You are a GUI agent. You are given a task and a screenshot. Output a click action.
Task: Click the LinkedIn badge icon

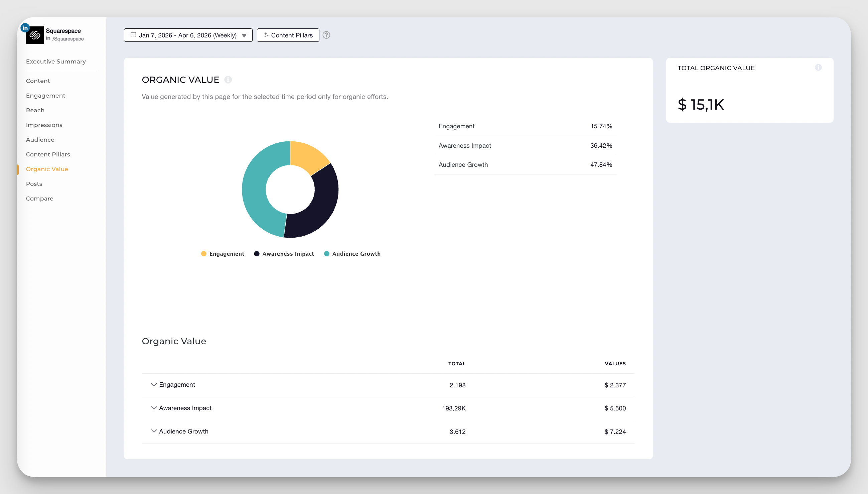(25, 28)
